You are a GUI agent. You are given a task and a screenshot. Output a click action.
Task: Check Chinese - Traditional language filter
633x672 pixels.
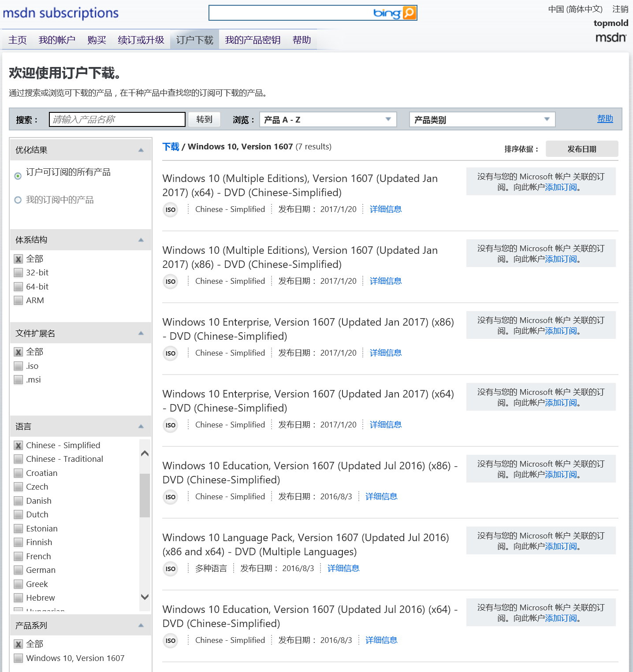[x=18, y=459]
